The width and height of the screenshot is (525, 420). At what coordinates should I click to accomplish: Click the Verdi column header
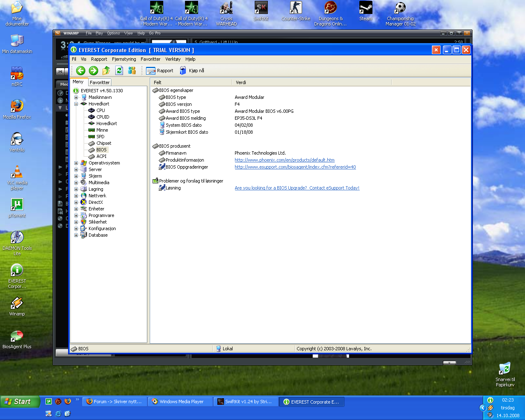(312, 82)
